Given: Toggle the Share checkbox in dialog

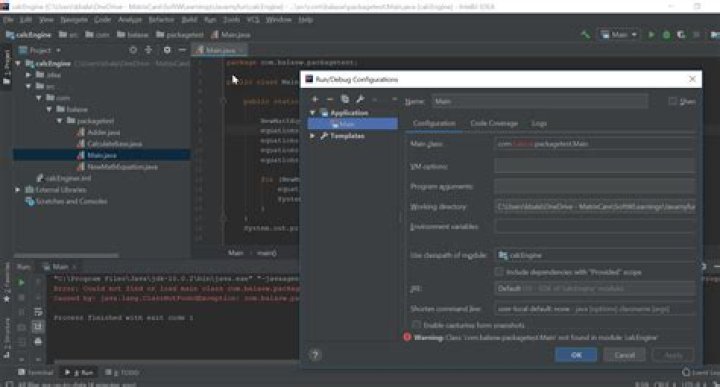Looking at the screenshot, I should coord(673,101).
